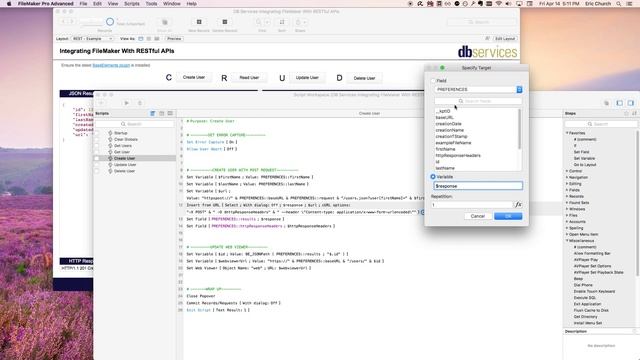The width and height of the screenshot is (640, 360).
Task: Click the Search fields box in dialog
Action: point(478,101)
